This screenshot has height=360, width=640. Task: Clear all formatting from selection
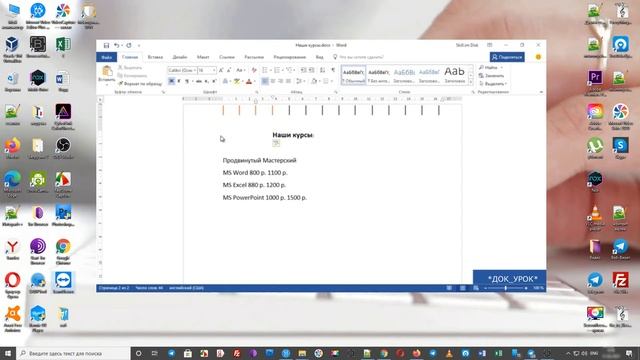click(x=253, y=70)
